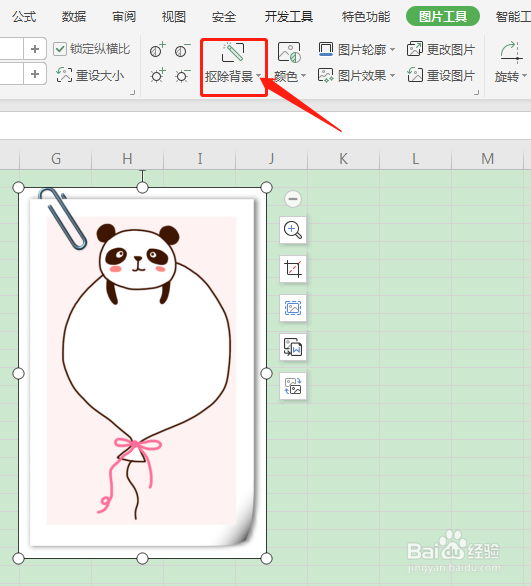The width and height of the screenshot is (531, 586).
Task: Open the 抠除背景 dropdown arrow
Action: click(259, 76)
